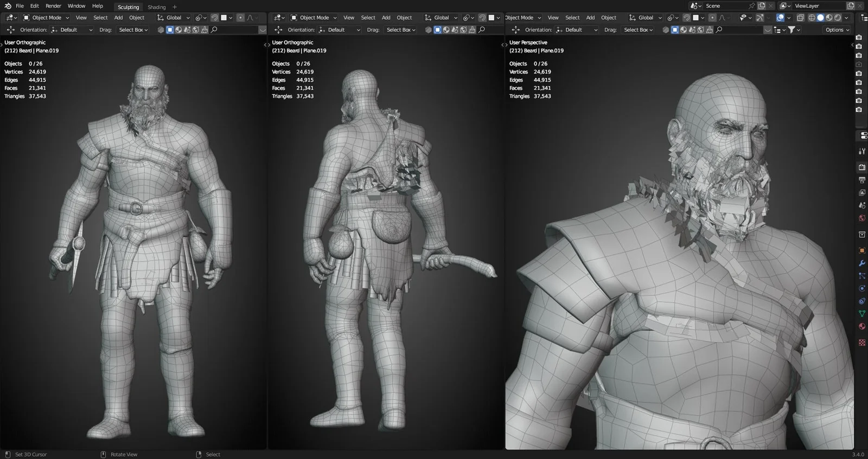Toggle snapping magnet in right viewport

coord(686,17)
